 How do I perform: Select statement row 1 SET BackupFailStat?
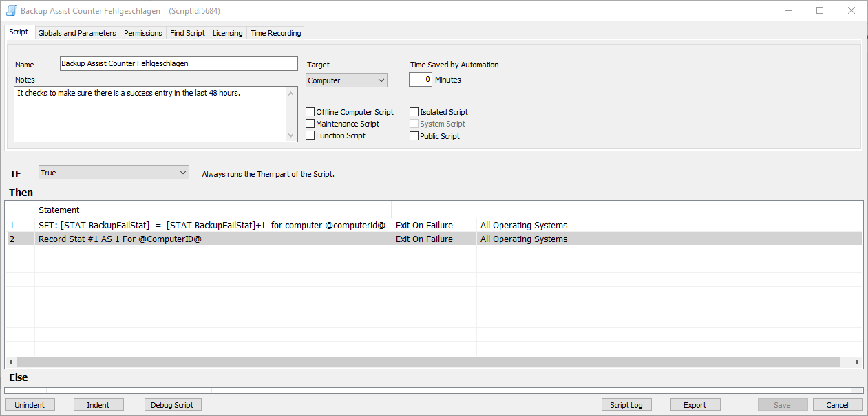[x=212, y=226]
